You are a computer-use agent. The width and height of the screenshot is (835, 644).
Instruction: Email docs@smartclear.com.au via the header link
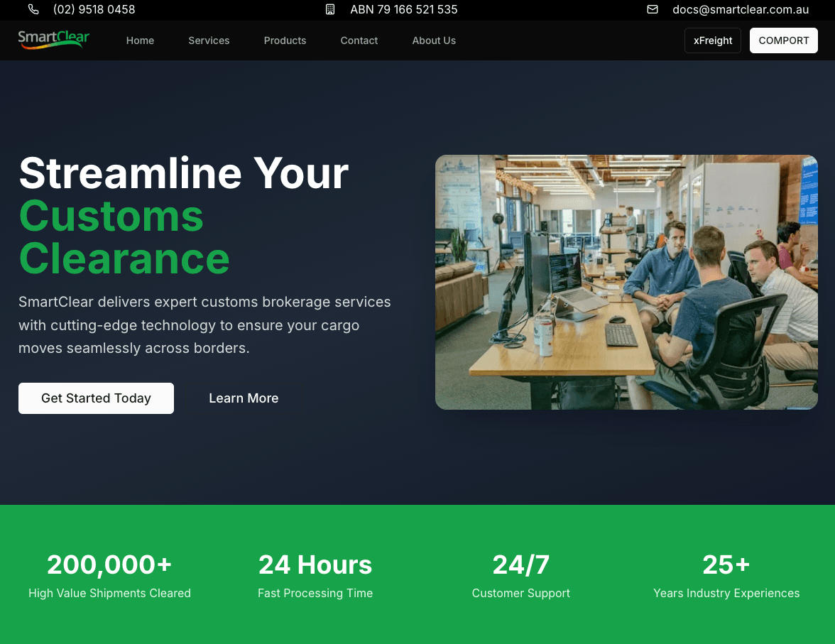tap(741, 10)
